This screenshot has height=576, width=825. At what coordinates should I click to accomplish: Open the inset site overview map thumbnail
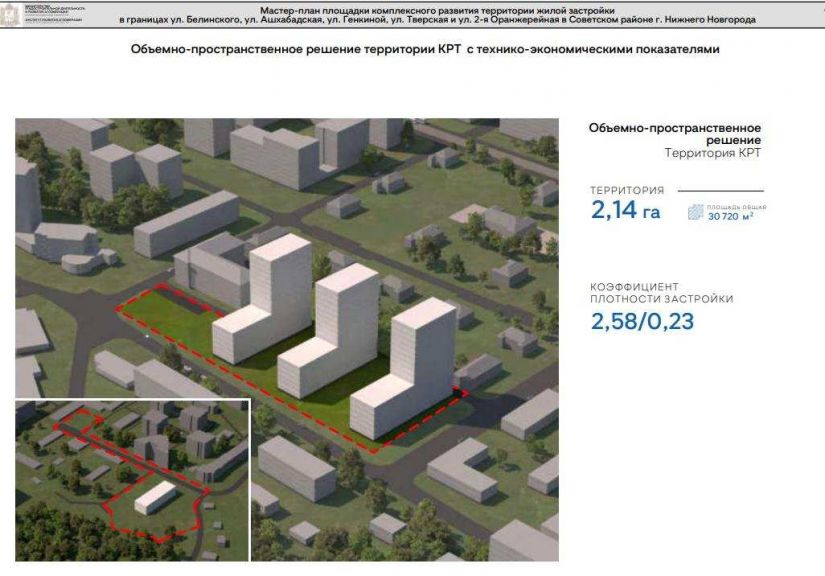point(131,480)
